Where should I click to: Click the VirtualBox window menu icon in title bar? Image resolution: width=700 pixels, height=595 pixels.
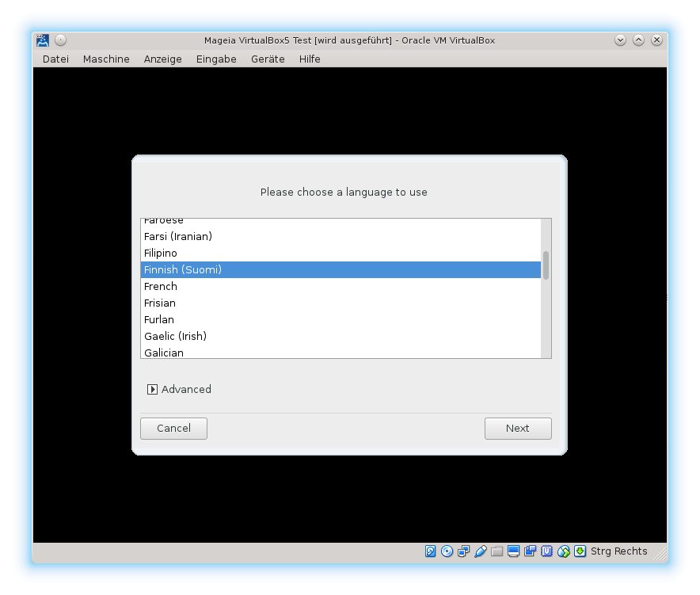point(43,40)
